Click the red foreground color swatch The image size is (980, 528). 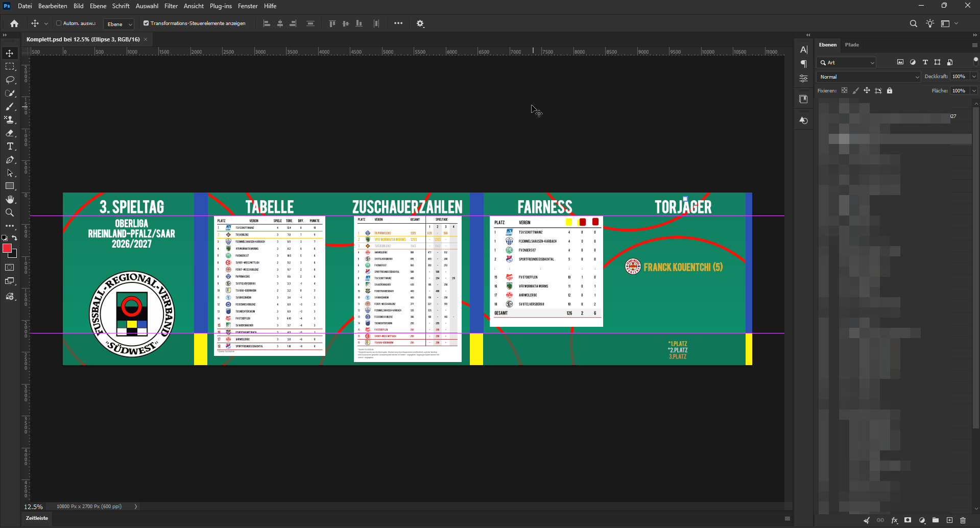[x=7, y=248]
